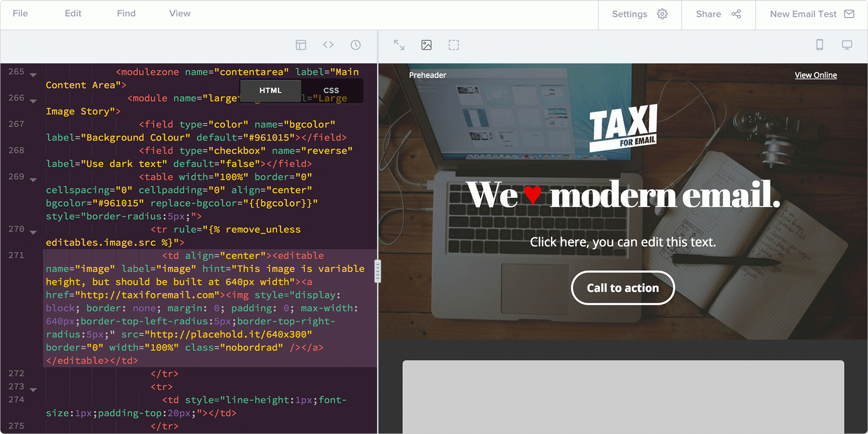Open the View Online link

pos(815,75)
